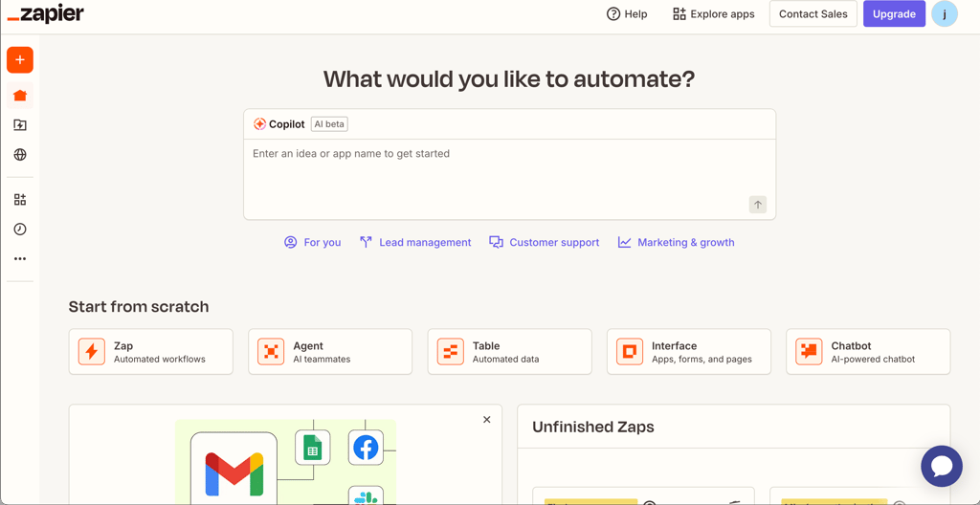Create an Agent AI teammate
980x505 pixels.
point(330,351)
